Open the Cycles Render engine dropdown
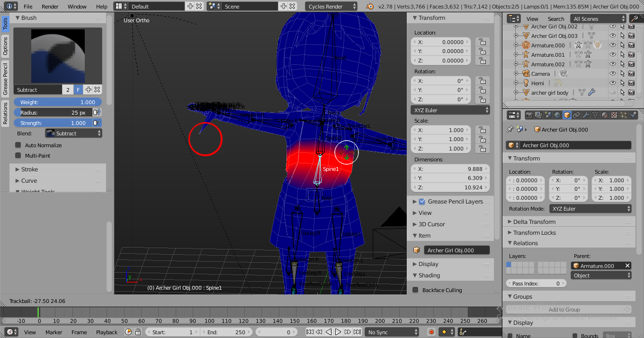 click(x=331, y=7)
